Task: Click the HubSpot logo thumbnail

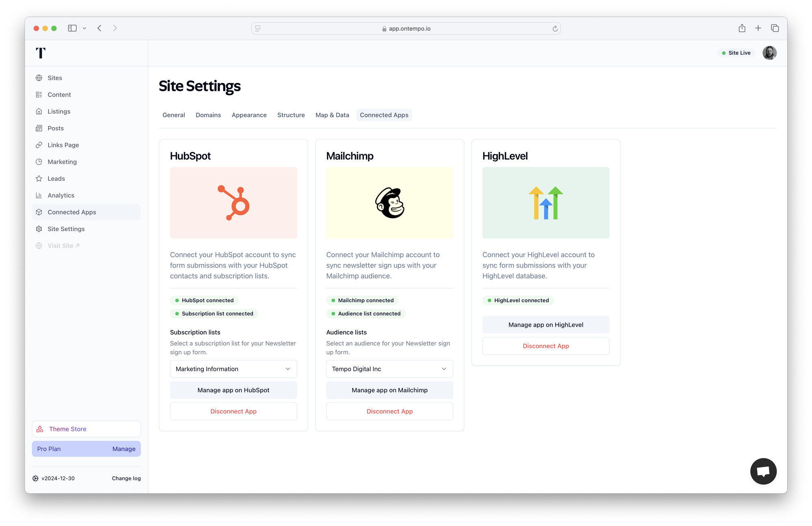Action: click(x=233, y=203)
